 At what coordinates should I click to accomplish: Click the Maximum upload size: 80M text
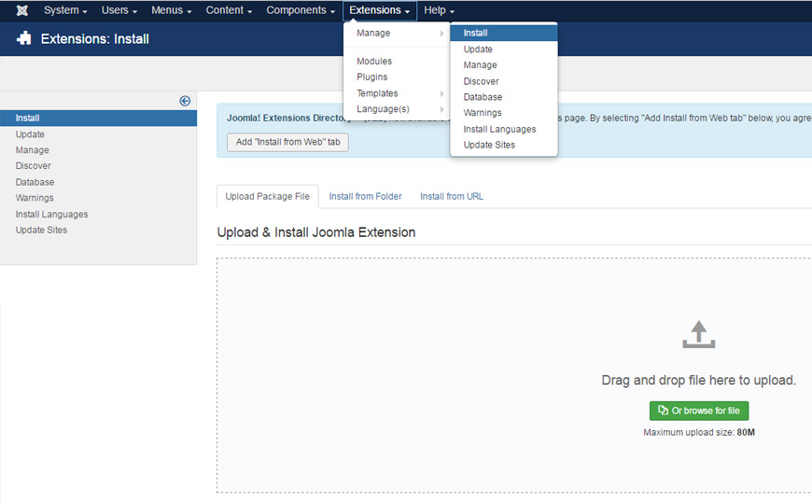pos(698,432)
